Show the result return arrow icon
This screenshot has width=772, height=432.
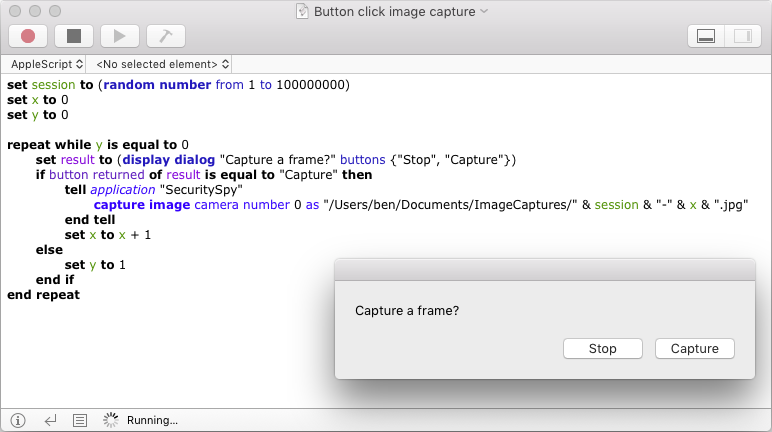click(x=50, y=420)
